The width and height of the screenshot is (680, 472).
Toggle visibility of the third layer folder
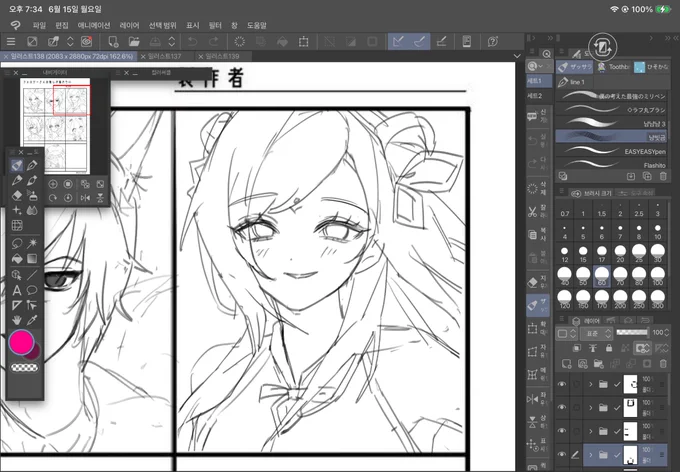coord(562,431)
